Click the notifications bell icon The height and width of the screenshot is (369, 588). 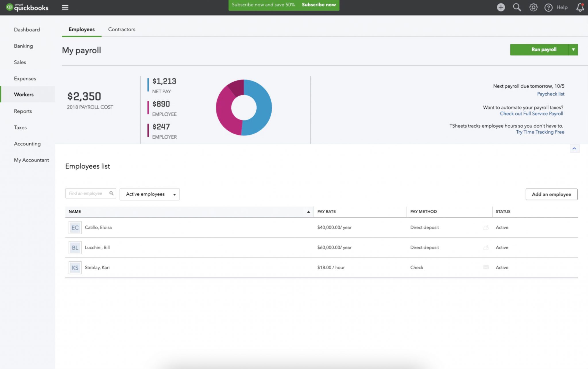pyautogui.click(x=580, y=7)
